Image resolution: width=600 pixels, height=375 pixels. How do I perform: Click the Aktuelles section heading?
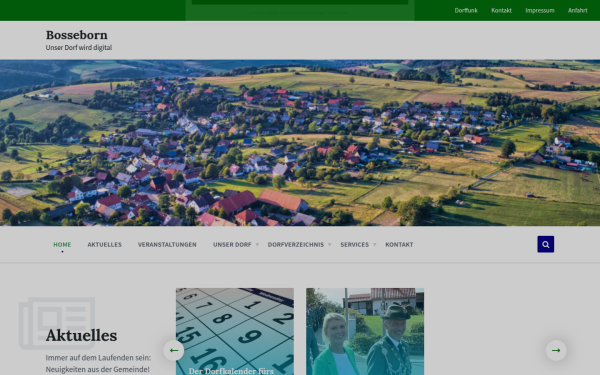81,336
